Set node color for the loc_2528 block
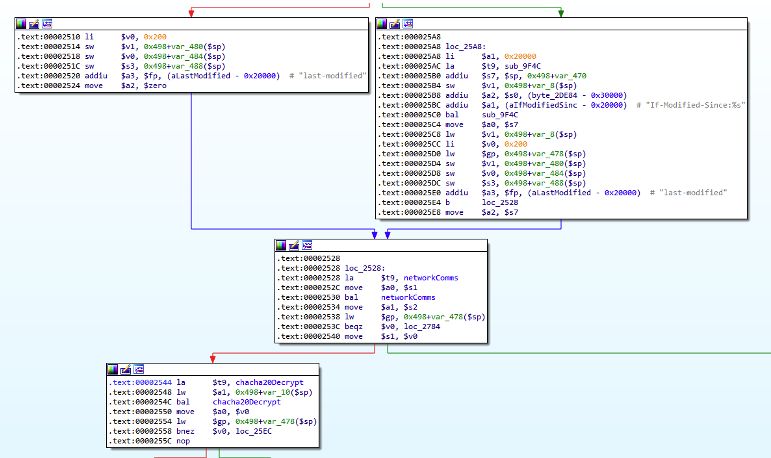Image resolution: width=771 pixels, height=458 pixels. 281,245
